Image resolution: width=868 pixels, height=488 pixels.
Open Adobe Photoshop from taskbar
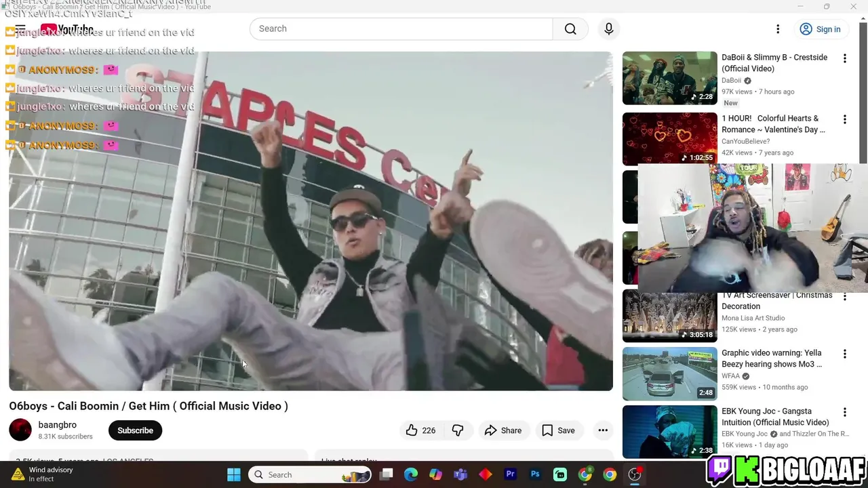535,474
